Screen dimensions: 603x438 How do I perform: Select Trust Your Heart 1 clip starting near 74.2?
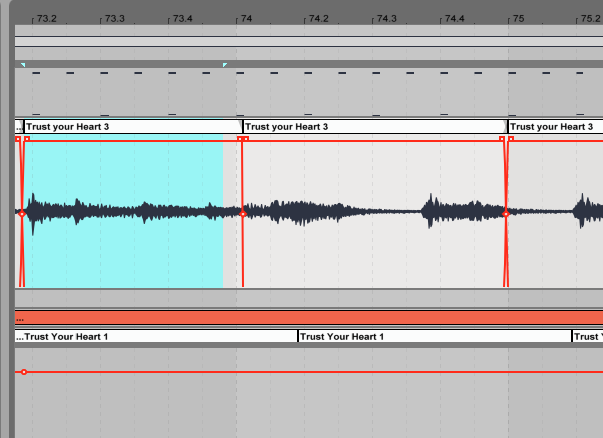(435, 336)
